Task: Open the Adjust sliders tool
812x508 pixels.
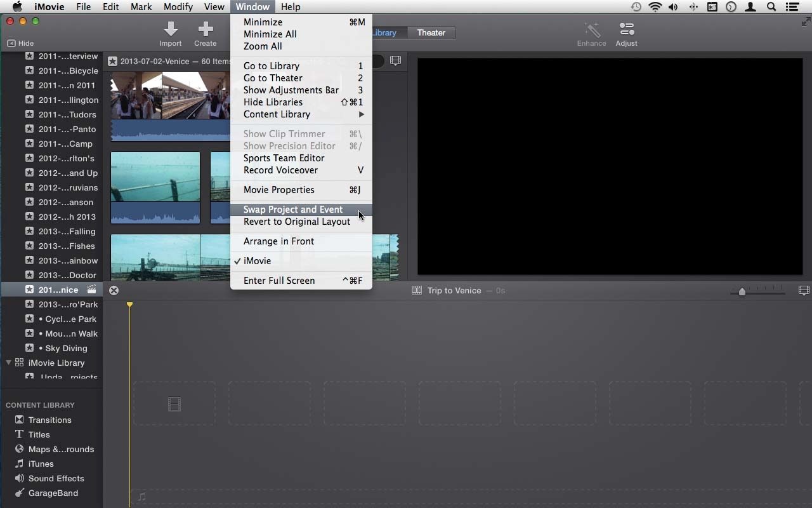Action: click(626, 29)
